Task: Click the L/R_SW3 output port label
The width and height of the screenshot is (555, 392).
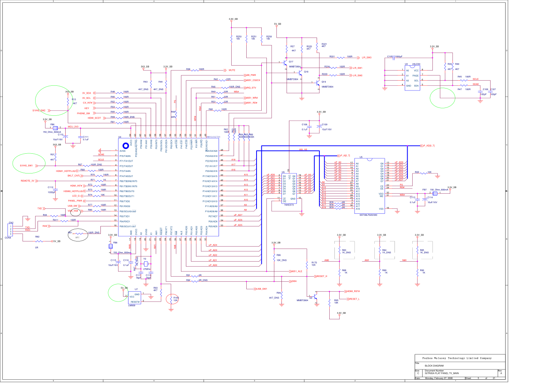Action: 366,58
